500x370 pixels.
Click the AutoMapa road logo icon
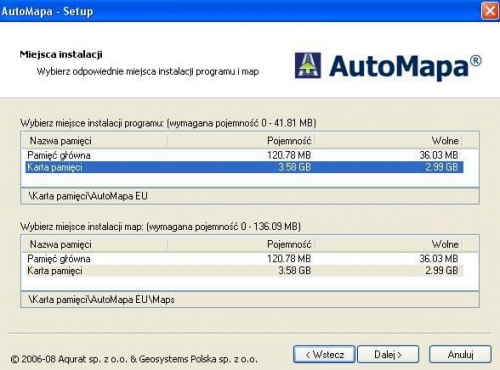(x=308, y=65)
